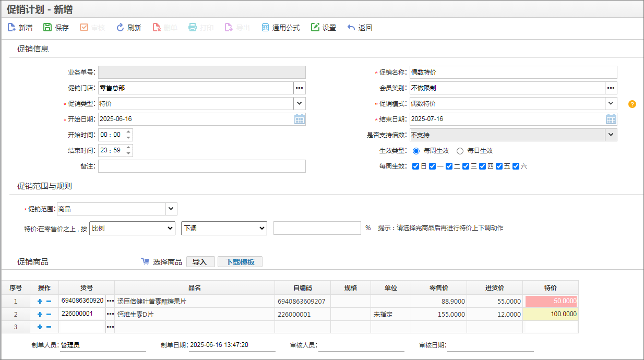Uncheck the 五 (Friday) checkbox

[x=499, y=166]
